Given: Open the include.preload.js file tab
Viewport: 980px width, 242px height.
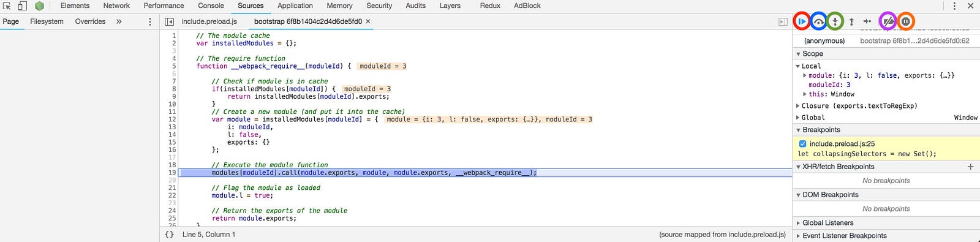Looking at the screenshot, I should tap(209, 21).
